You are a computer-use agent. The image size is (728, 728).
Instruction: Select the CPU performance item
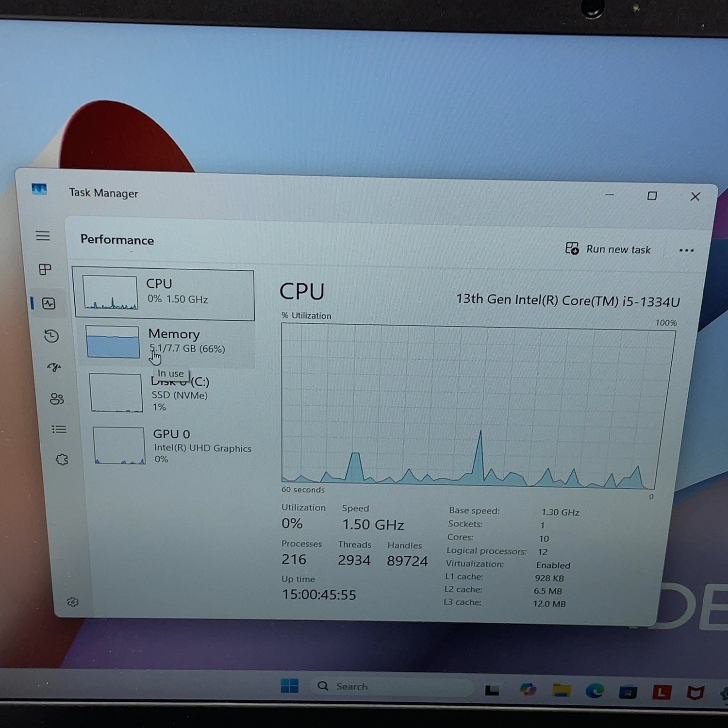coord(164,295)
